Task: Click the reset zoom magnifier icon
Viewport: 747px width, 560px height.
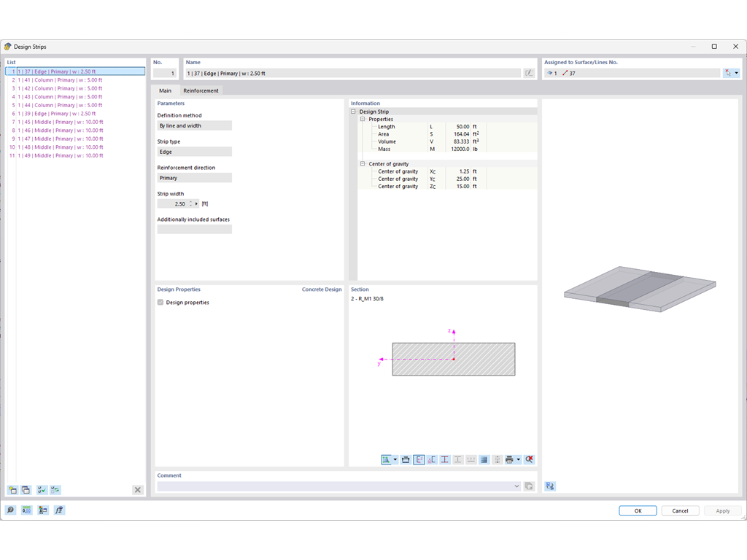Action: tap(530, 459)
